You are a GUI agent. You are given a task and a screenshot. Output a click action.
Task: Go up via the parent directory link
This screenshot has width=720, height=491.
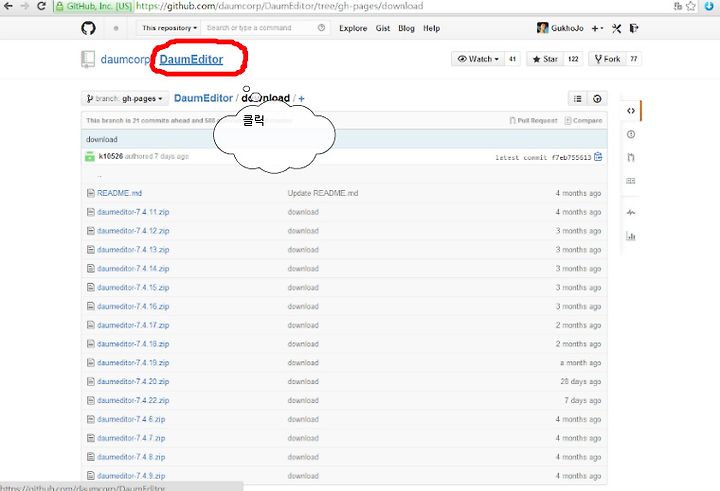pyautogui.click(x=99, y=175)
